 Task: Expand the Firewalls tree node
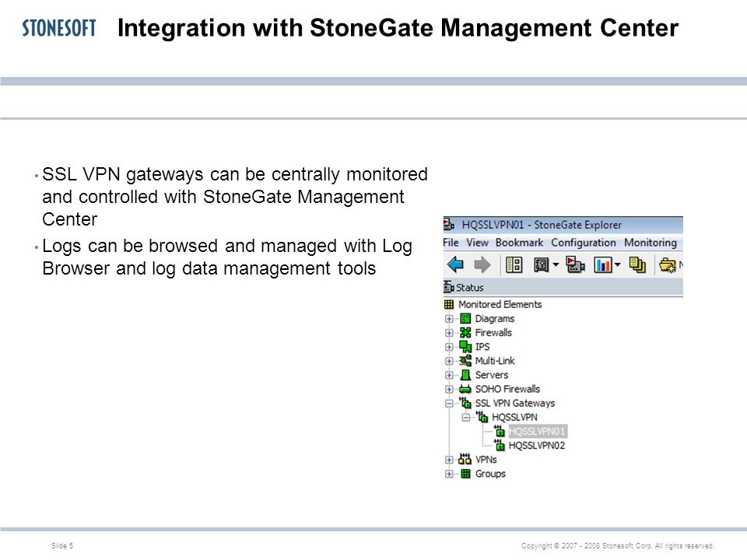[449, 333]
